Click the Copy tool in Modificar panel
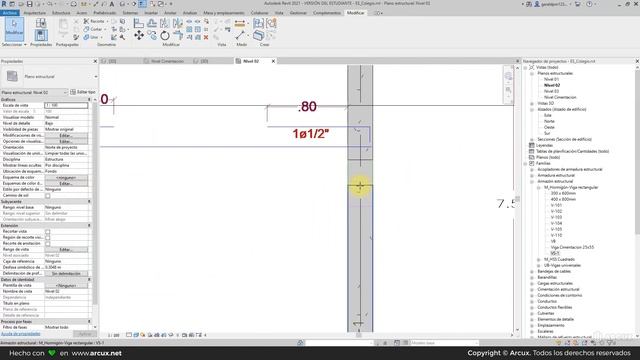The width and height of the screenshot is (640, 360). [152, 36]
